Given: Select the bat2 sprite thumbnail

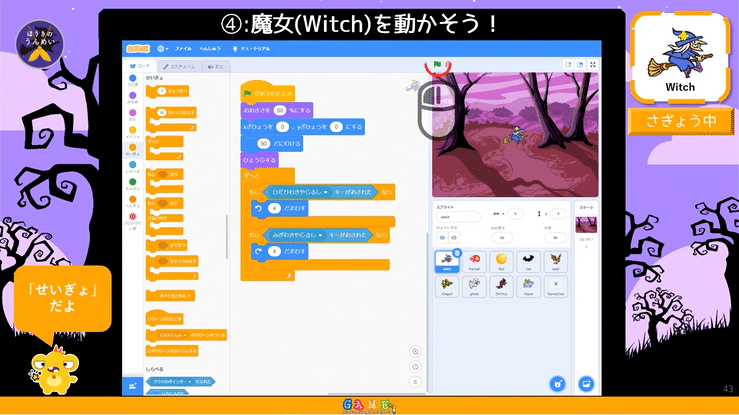Looking at the screenshot, I should coord(556,261).
